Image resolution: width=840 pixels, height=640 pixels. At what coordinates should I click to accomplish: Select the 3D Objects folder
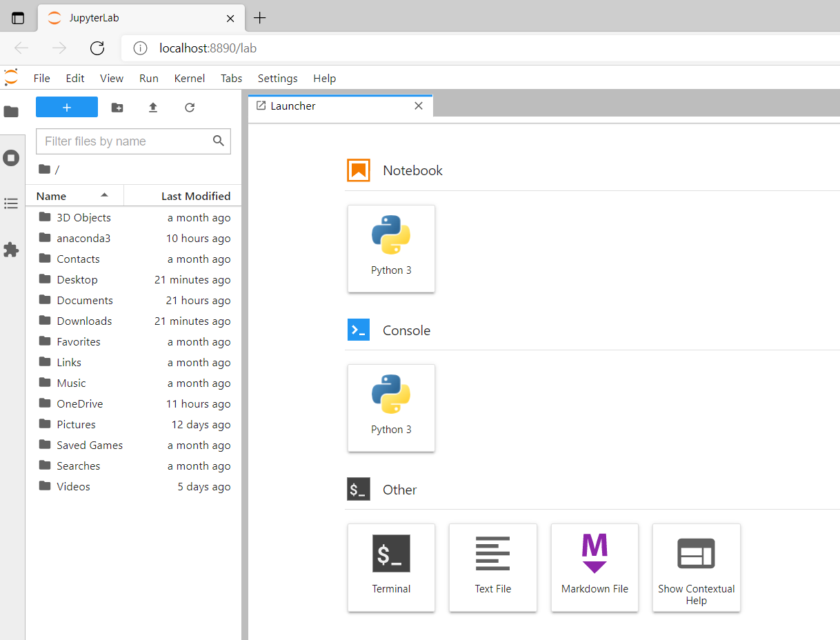coord(133,217)
